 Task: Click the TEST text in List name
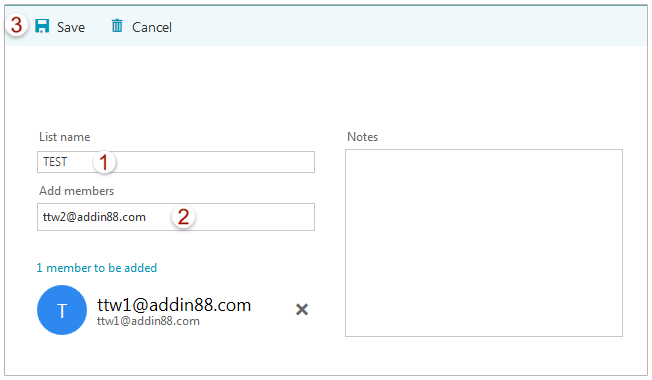(x=55, y=162)
